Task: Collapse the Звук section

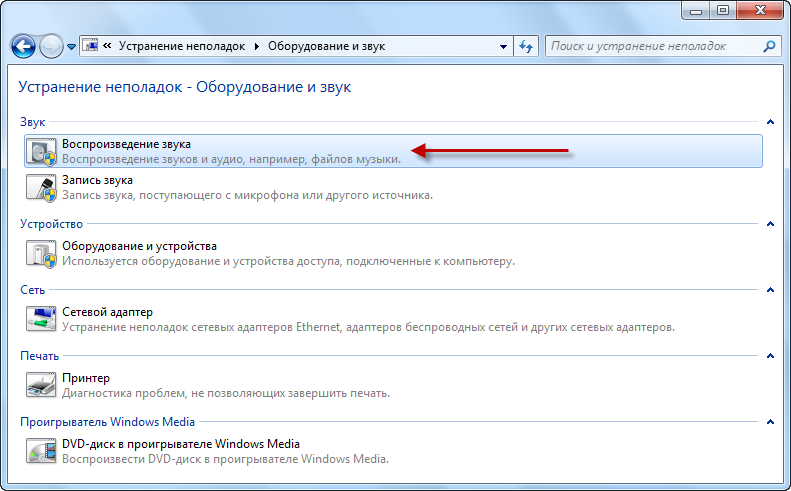Action: click(x=769, y=122)
